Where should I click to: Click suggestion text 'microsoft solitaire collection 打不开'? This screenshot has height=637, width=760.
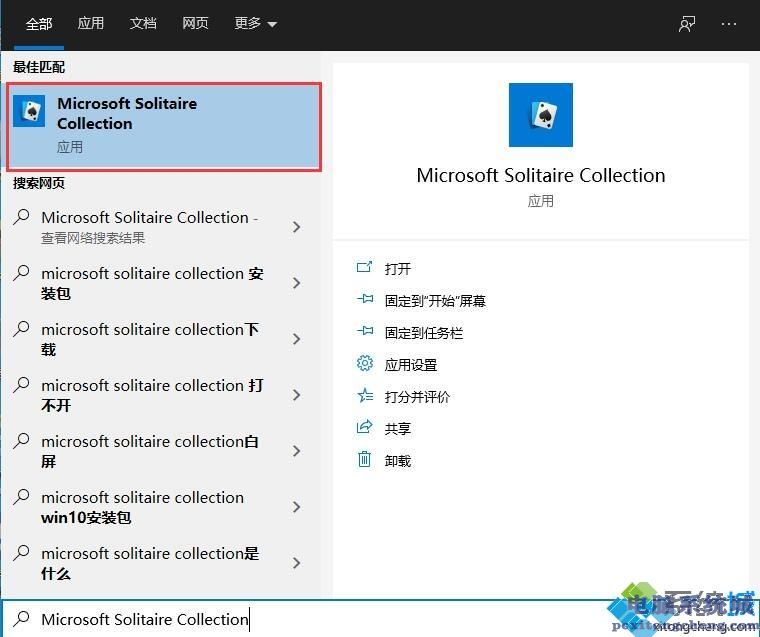pos(152,395)
